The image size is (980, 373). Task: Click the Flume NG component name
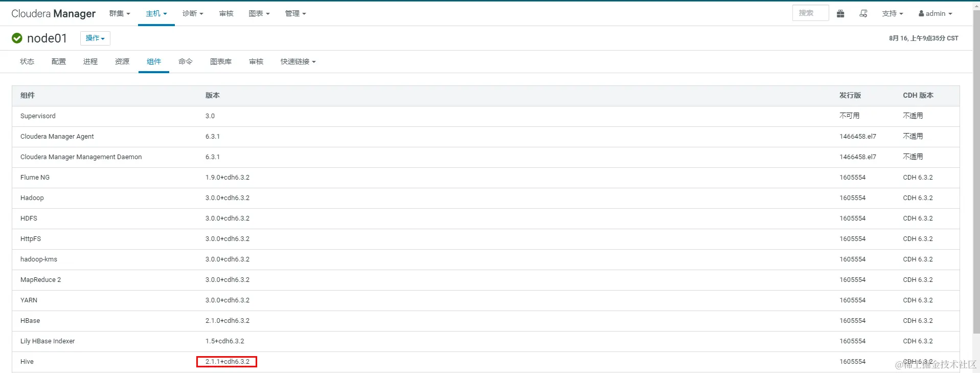[x=35, y=178]
